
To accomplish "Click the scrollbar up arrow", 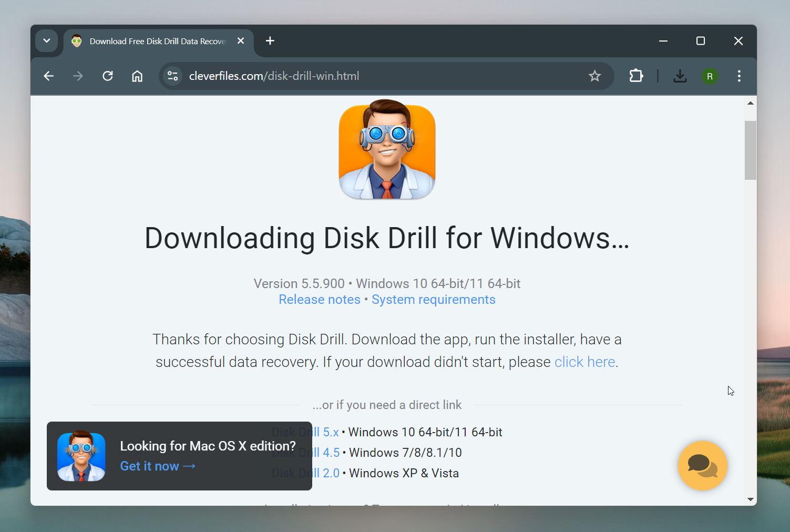I will click(x=751, y=103).
